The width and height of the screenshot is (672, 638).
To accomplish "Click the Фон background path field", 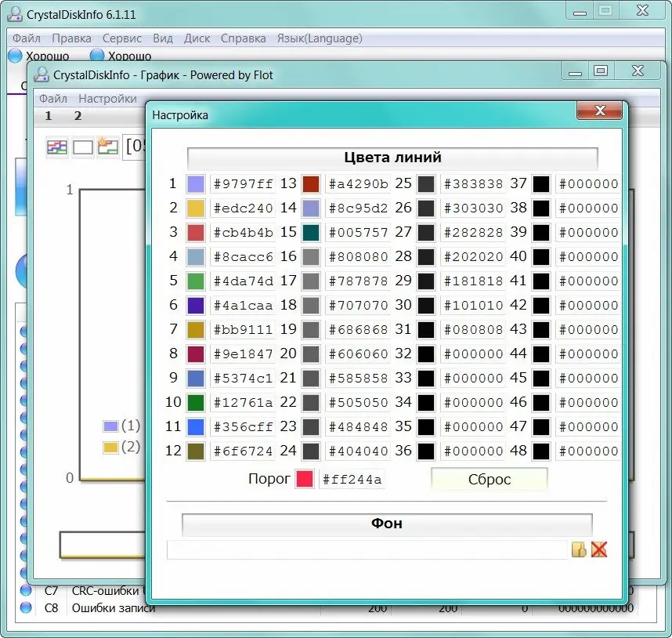I will click(x=367, y=549).
